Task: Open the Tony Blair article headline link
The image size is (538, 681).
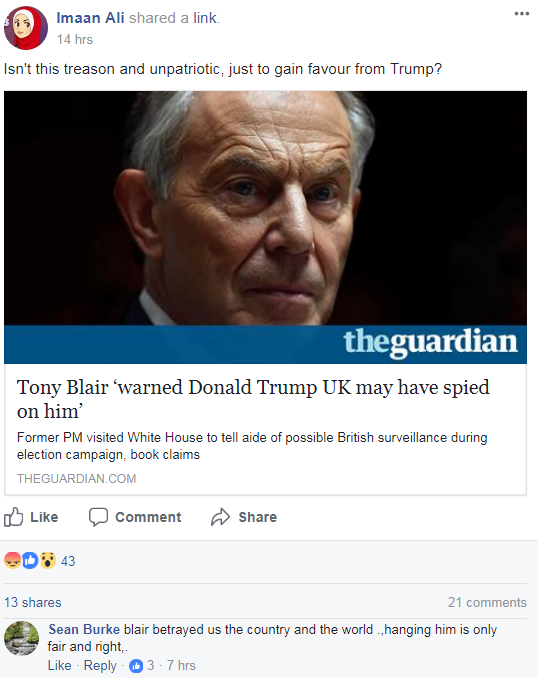Action: tap(253, 399)
